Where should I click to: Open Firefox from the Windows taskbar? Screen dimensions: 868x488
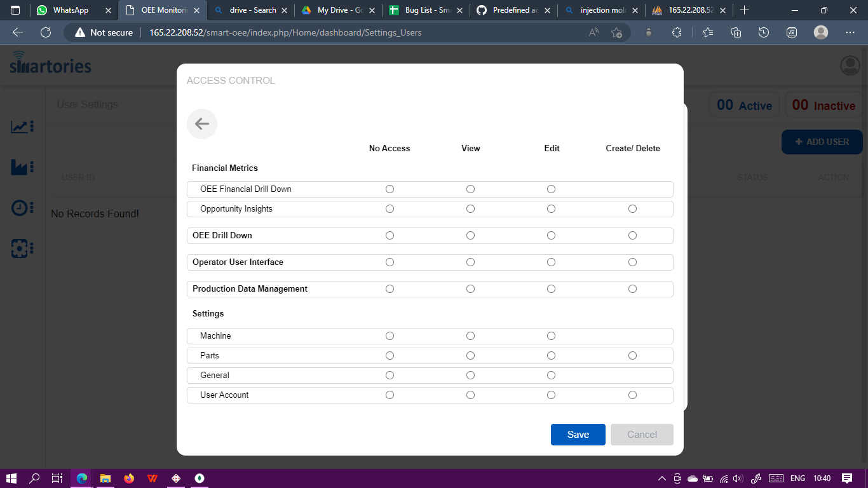(x=129, y=478)
